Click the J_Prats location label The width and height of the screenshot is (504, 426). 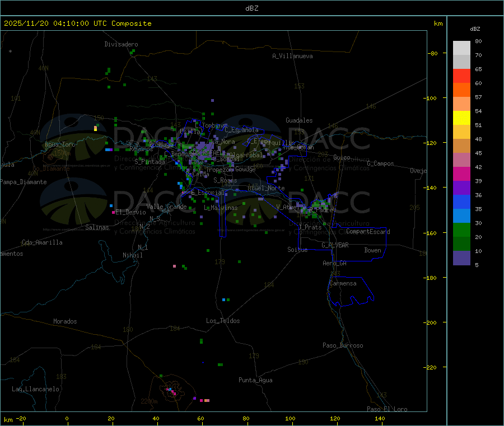(x=310, y=227)
